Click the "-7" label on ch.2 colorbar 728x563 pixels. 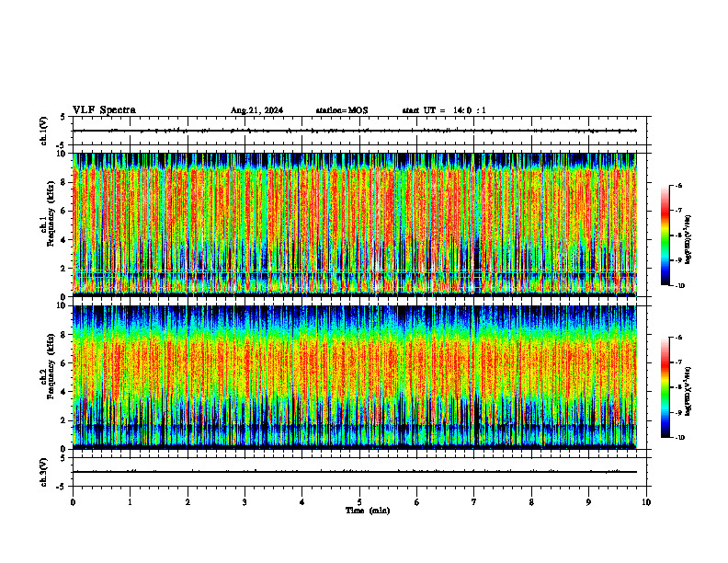click(678, 362)
